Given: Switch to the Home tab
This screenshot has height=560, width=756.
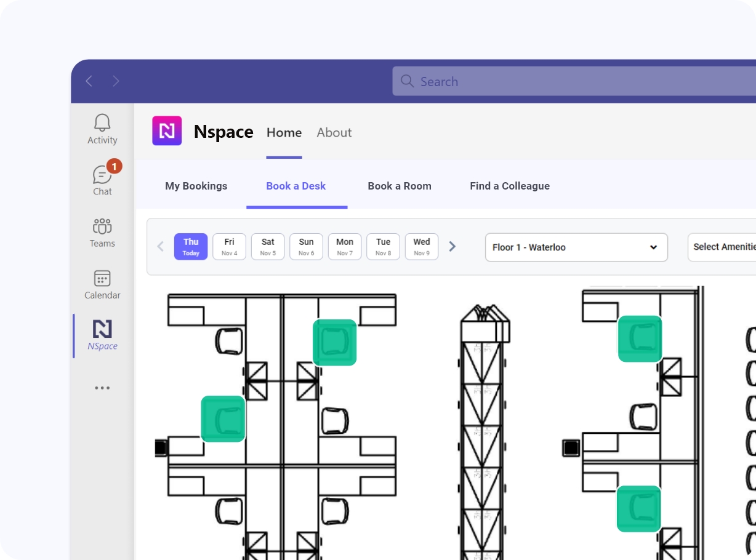Looking at the screenshot, I should tap(284, 132).
